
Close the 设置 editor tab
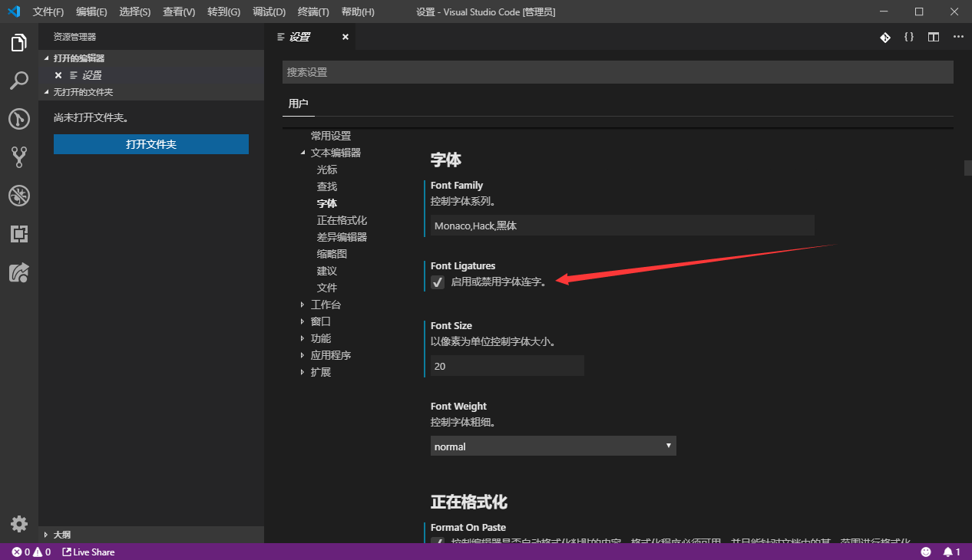click(x=345, y=37)
